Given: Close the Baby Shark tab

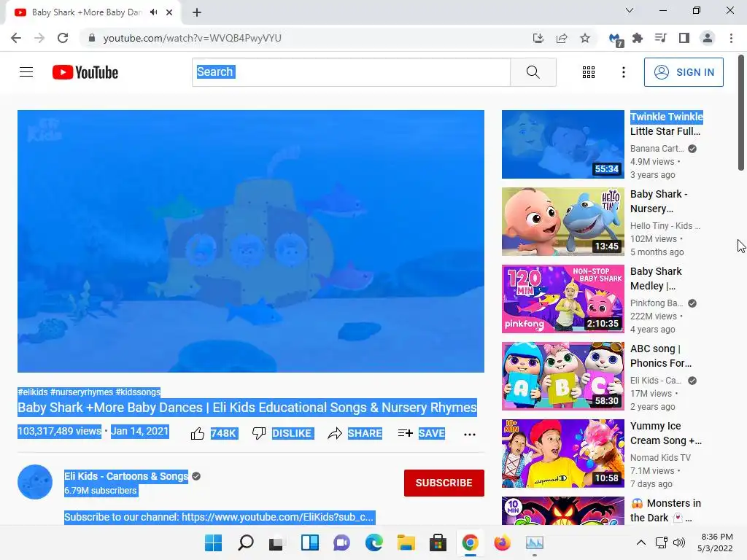Looking at the screenshot, I should coord(169,12).
